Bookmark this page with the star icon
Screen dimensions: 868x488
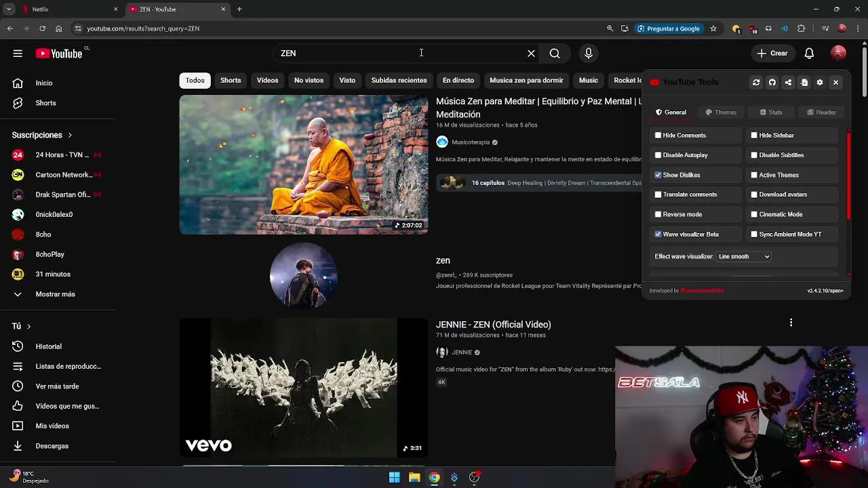713,28
